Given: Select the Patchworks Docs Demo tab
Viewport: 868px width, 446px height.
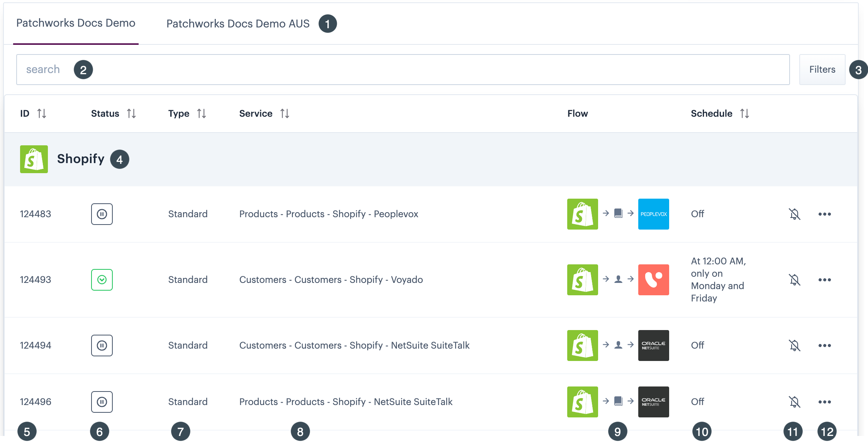Looking at the screenshot, I should coord(76,23).
